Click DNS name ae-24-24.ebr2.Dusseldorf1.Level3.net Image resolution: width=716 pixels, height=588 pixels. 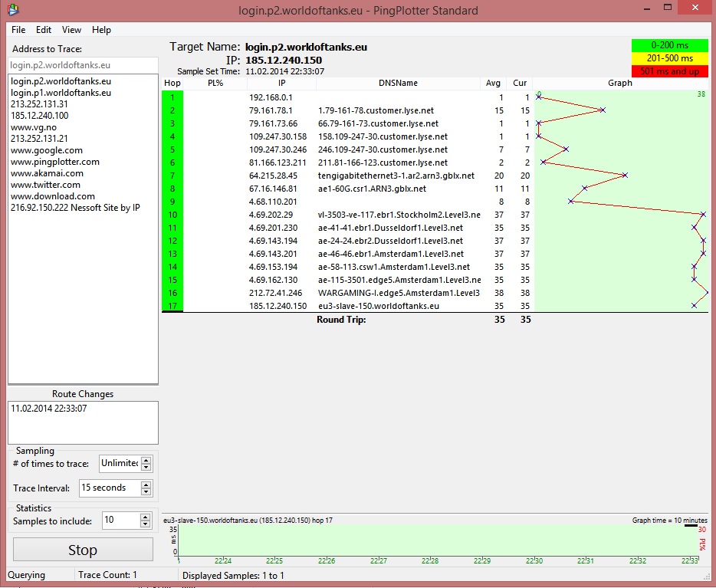(390, 241)
